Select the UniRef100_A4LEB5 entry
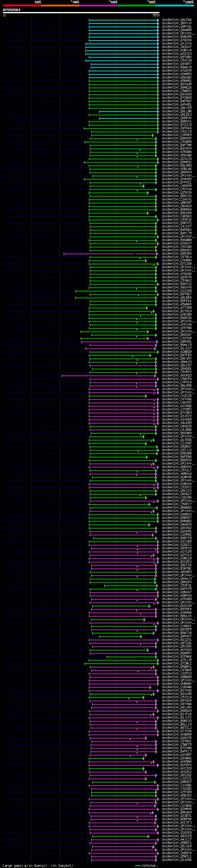Image resolution: width=197 pixels, height=868 pixels. [177, 422]
